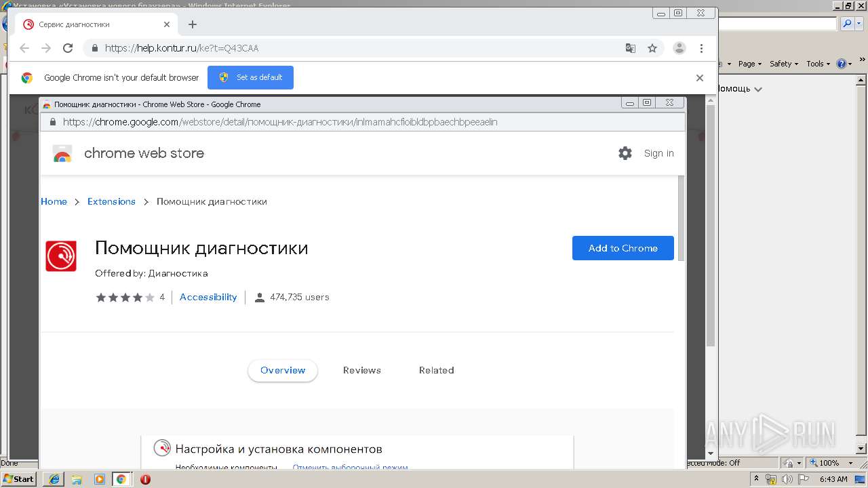Go to Home in the breadcrumb
868x488 pixels.
point(54,201)
